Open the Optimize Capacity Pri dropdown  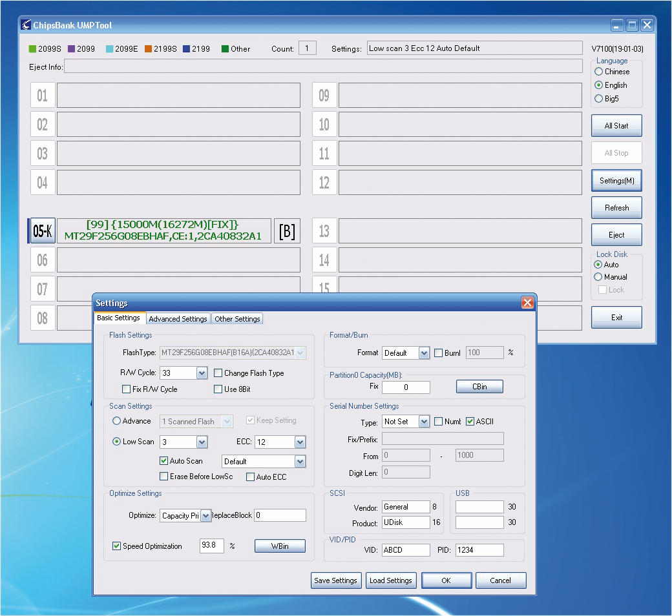click(205, 516)
